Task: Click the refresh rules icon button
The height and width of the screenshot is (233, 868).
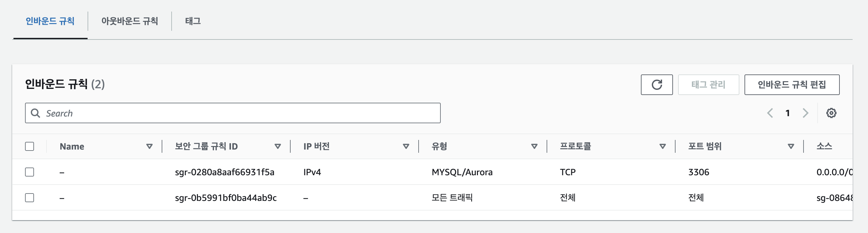Action: pyautogui.click(x=656, y=85)
